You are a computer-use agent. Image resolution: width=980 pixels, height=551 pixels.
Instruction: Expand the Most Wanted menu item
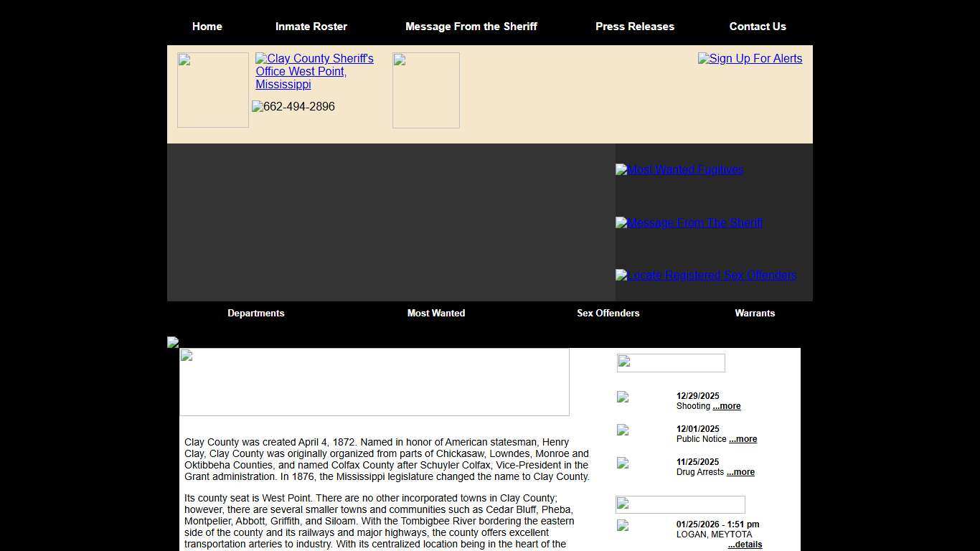pyautogui.click(x=435, y=314)
